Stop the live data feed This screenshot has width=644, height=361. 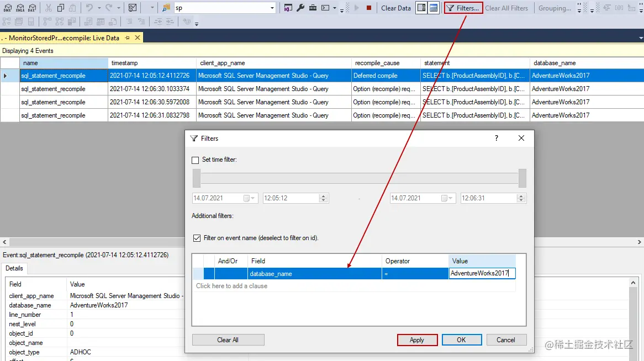(369, 8)
